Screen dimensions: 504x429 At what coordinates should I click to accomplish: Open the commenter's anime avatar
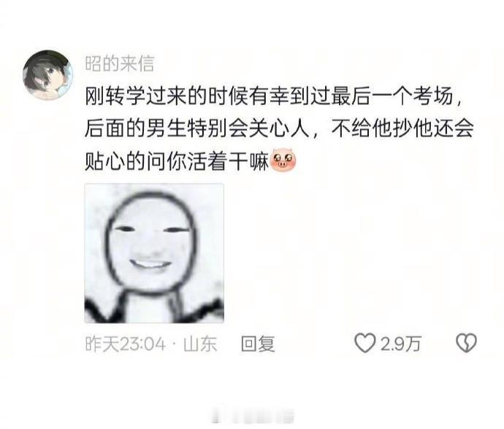click(x=47, y=75)
